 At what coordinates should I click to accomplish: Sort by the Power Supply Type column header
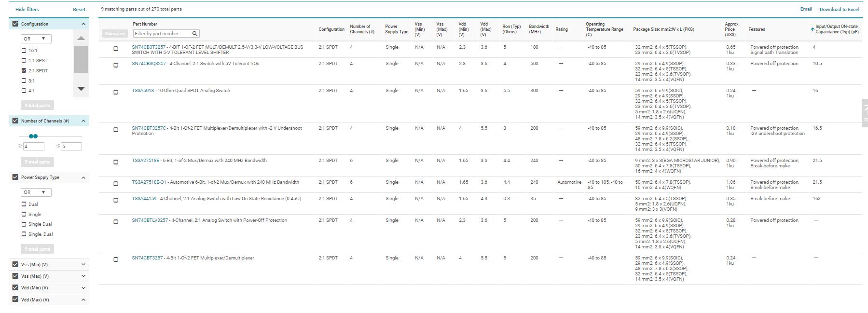click(x=397, y=29)
